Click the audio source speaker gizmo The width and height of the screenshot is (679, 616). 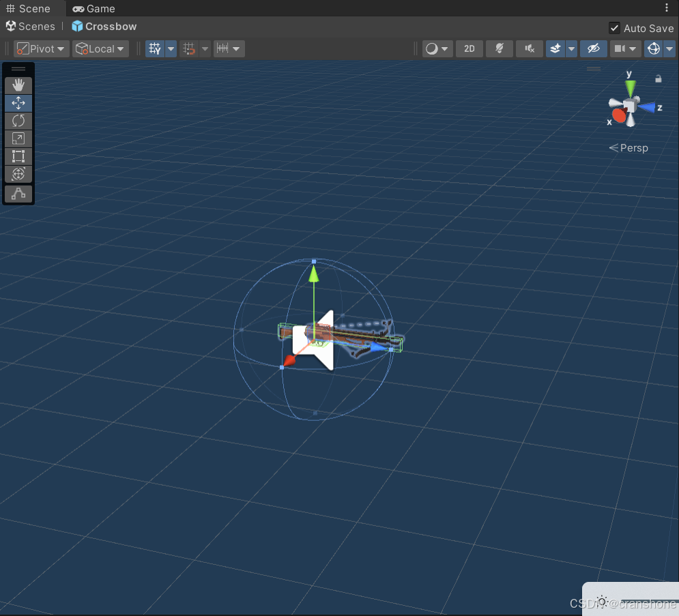pos(313,340)
